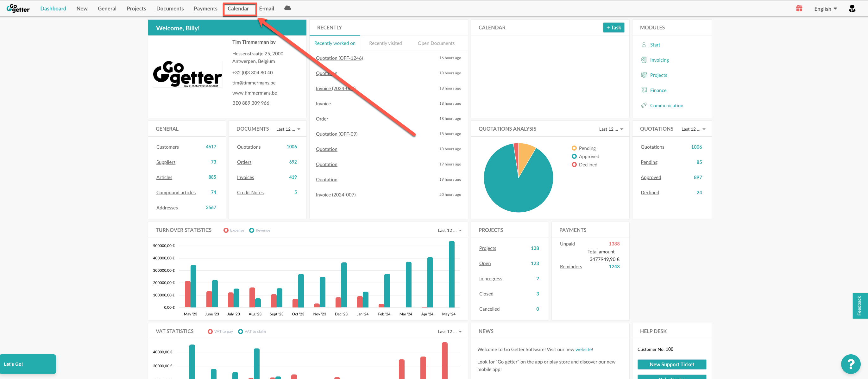Switch to the Open Documents tab
This screenshot has width=868, height=379.
[436, 43]
